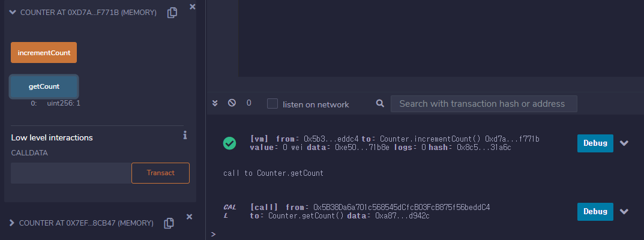
Task: Expand Counter at 0X7EF...8CB47 contract
Action: click(12, 223)
